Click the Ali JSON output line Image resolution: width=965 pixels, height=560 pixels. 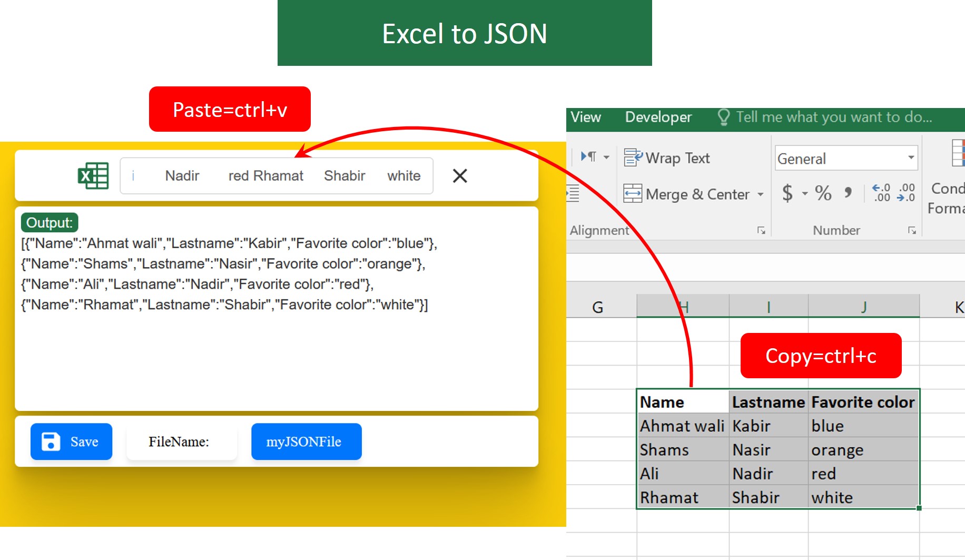coord(197,284)
